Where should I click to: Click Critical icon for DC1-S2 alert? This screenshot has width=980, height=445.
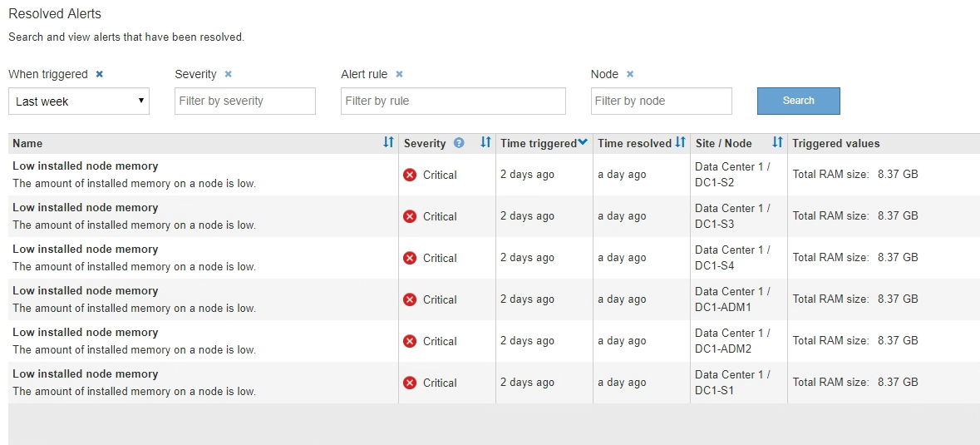click(x=410, y=175)
